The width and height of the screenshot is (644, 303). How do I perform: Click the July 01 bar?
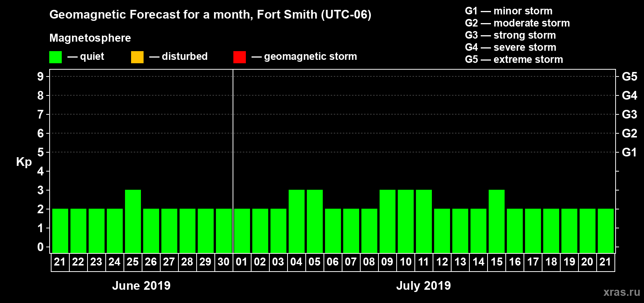pyautogui.click(x=242, y=231)
